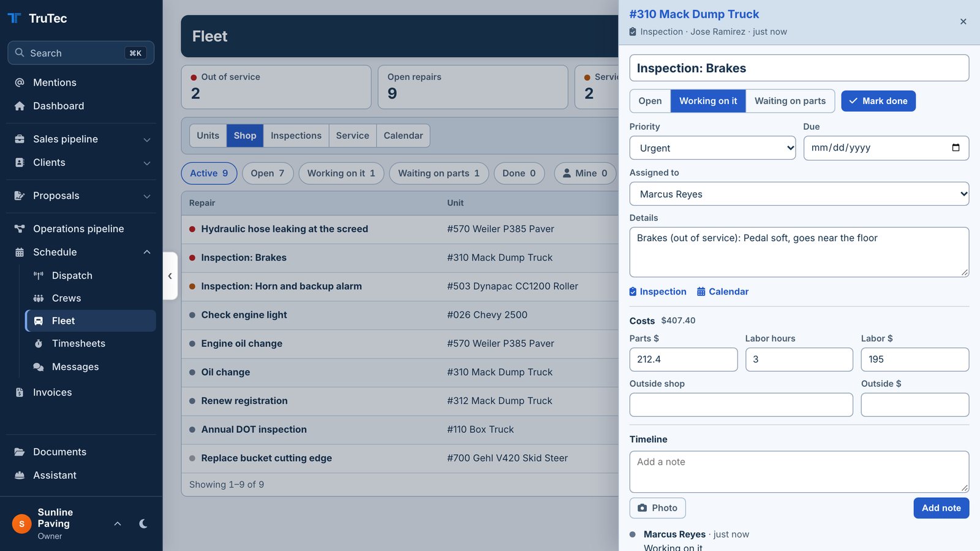Screen dimensions: 980x551
Task: Open the Due date picker calendar icon
Action: coord(956,148)
